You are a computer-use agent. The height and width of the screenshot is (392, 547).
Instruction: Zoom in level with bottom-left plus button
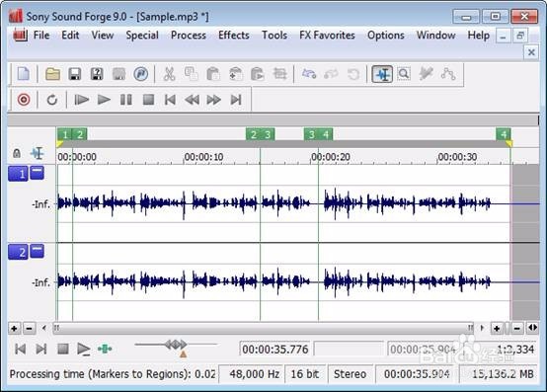point(14,328)
